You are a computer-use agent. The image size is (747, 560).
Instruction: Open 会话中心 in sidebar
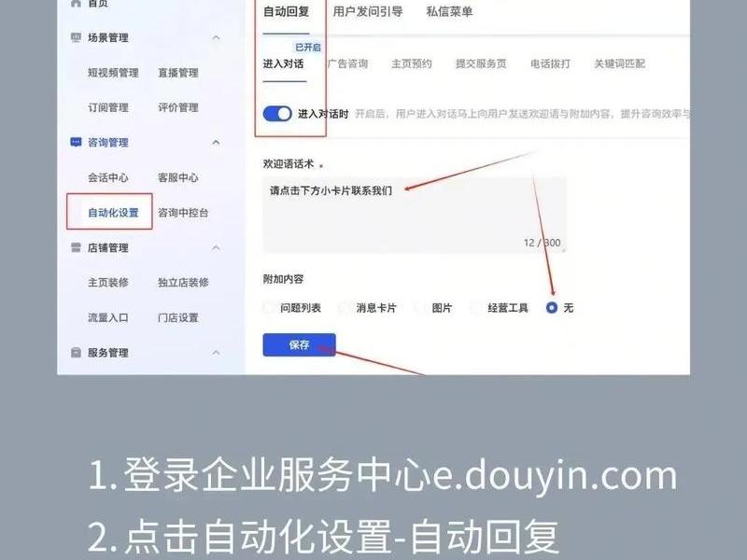point(108,177)
